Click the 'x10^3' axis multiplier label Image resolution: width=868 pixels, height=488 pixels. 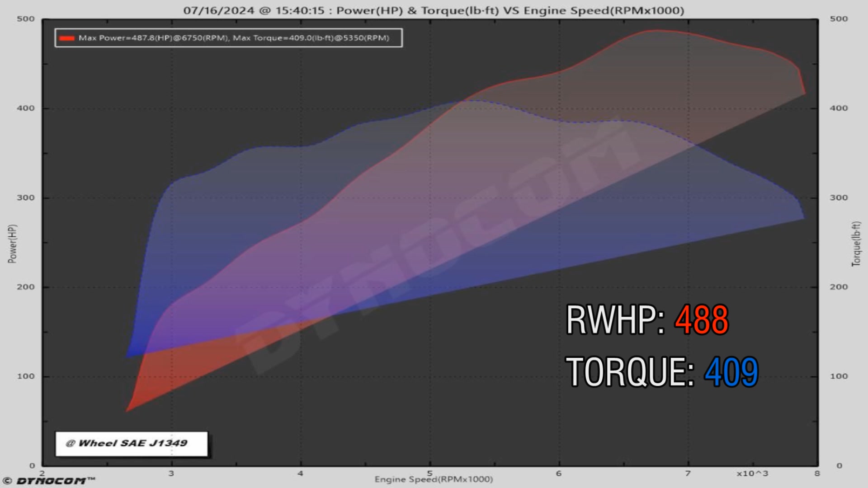(x=752, y=474)
